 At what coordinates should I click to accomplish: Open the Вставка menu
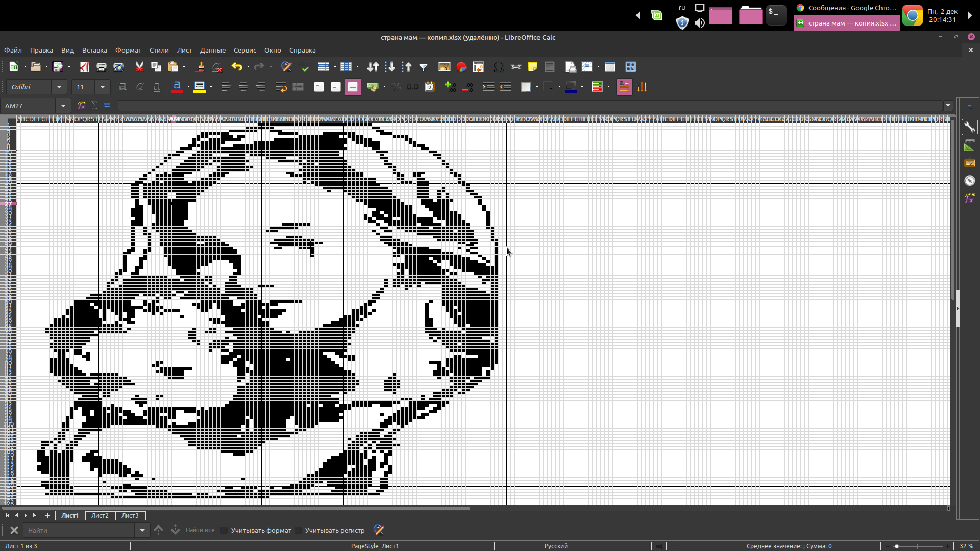point(94,50)
